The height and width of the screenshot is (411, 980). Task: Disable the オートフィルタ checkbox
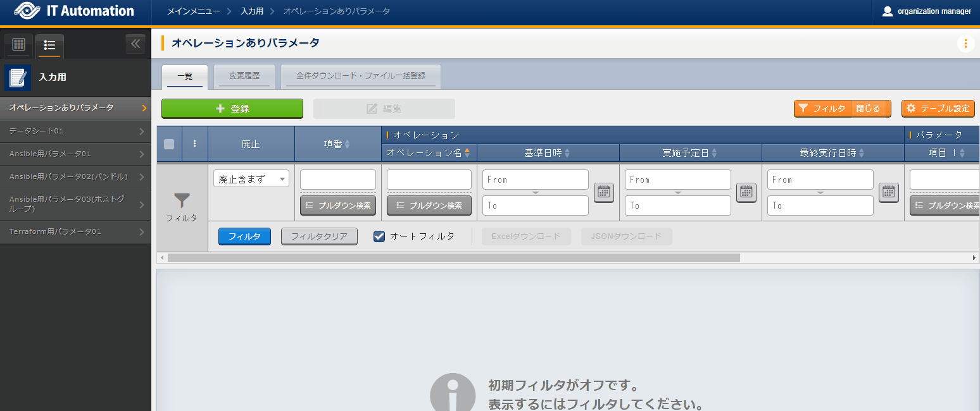click(x=379, y=236)
